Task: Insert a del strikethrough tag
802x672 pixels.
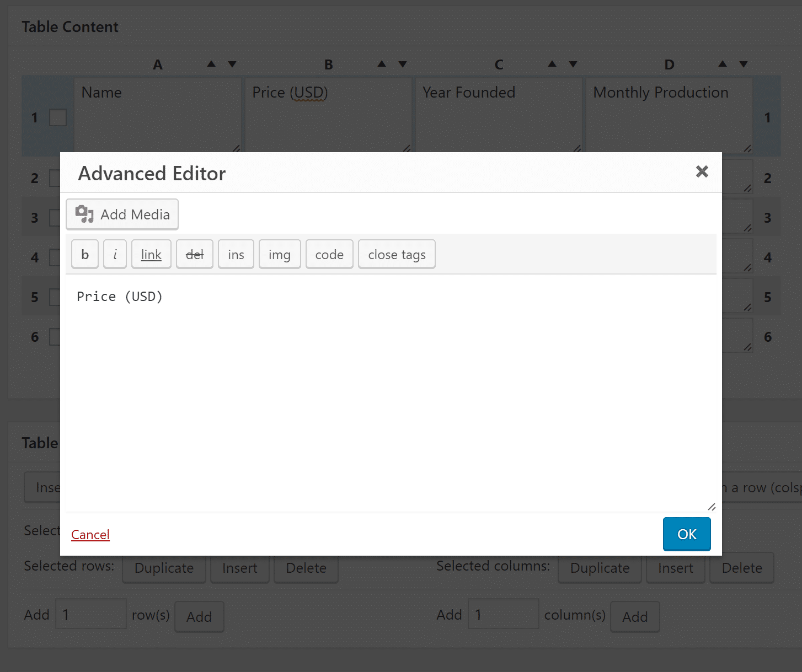Action: 194,254
